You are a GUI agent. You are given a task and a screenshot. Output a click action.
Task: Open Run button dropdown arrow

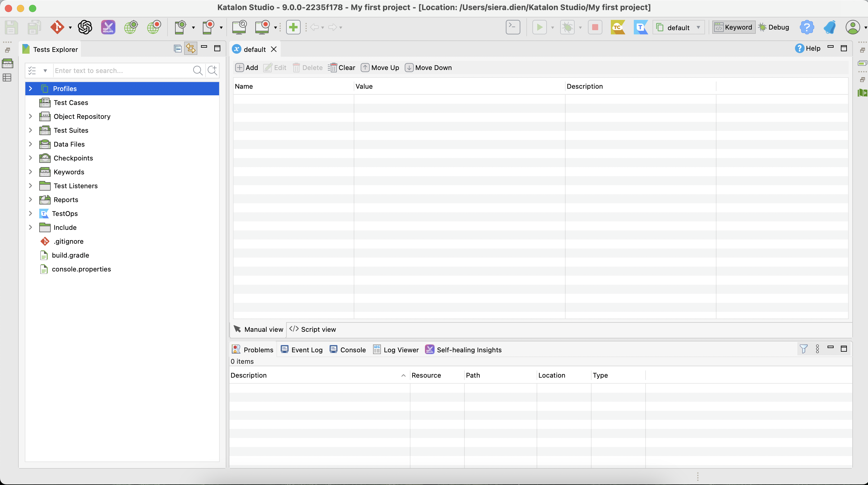click(x=552, y=28)
